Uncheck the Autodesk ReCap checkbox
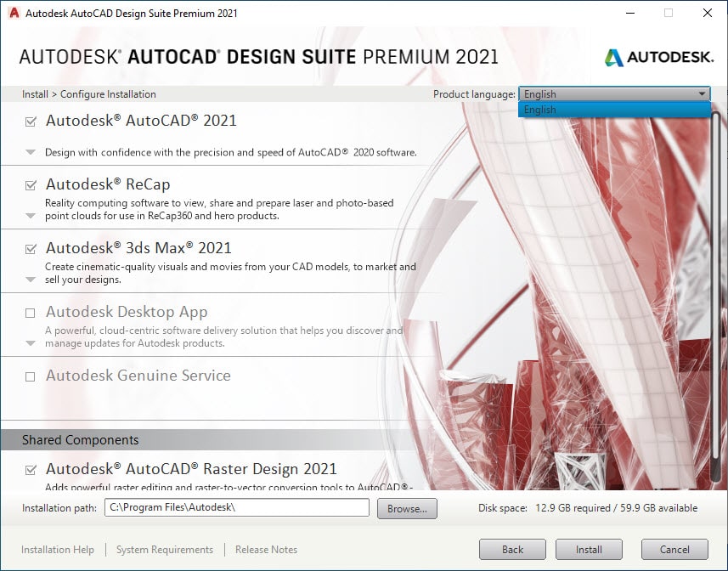 point(31,185)
